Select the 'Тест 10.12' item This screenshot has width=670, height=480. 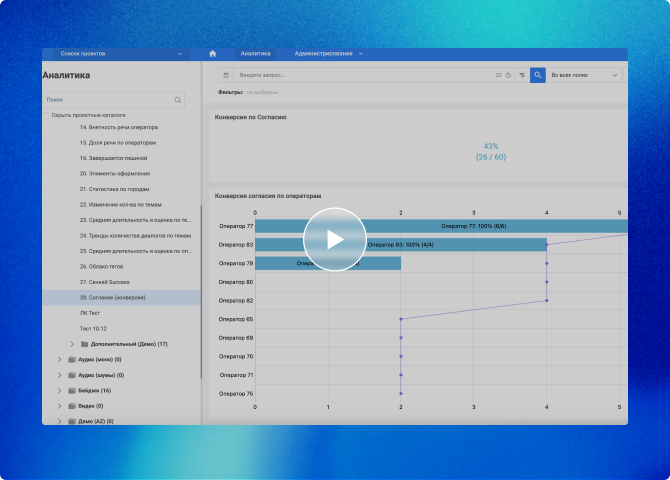pyautogui.click(x=93, y=329)
